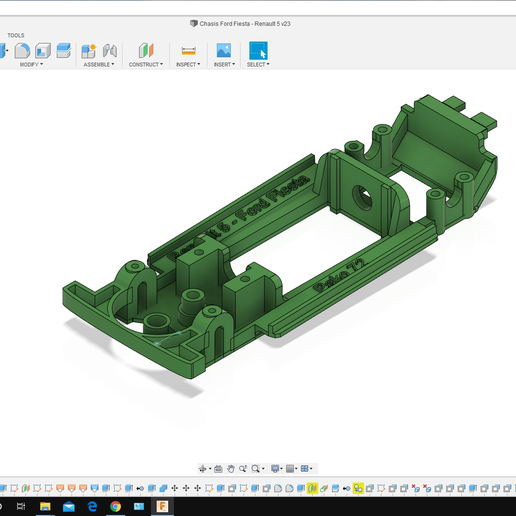
Task: Expand the Grid and Snaps dropdown arrow
Action: (296, 469)
